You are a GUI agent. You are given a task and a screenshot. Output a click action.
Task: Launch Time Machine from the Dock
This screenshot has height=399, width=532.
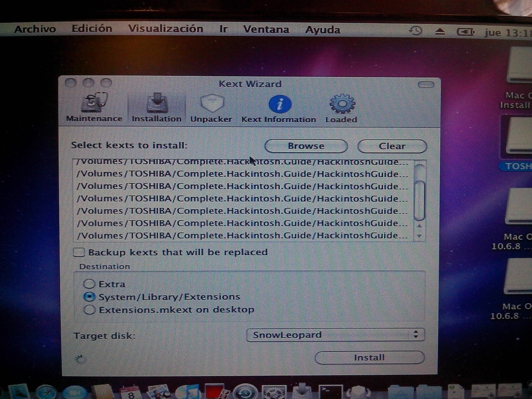coord(245,392)
